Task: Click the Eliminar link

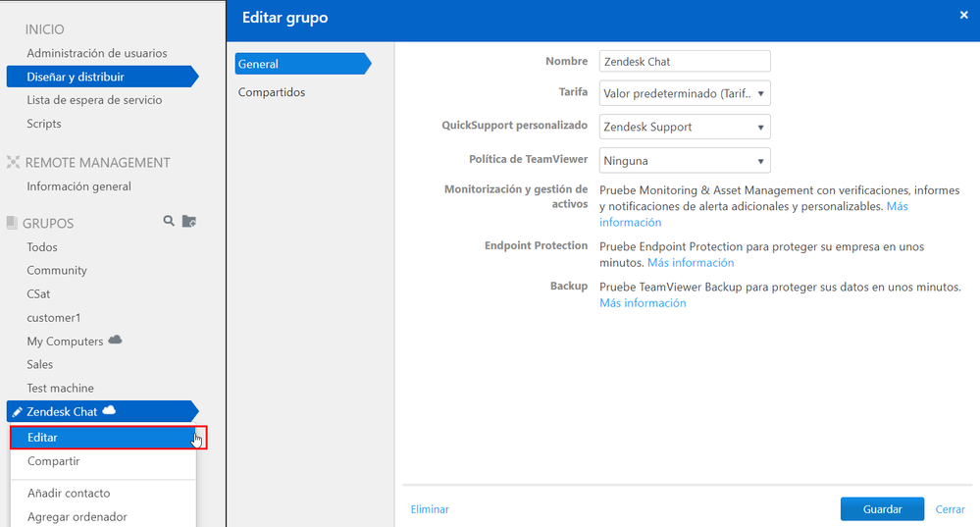Action: [x=430, y=509]
